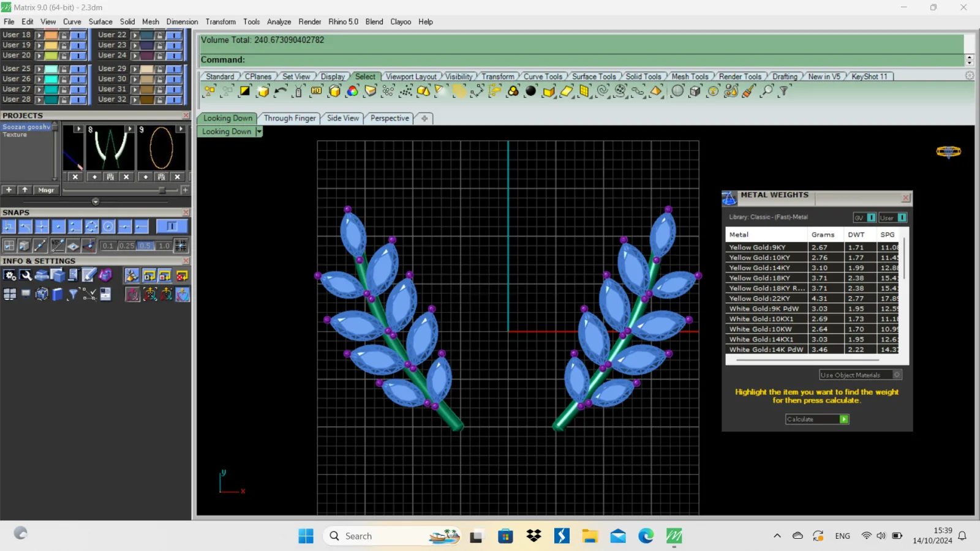The height and width of the screenshot is (551, 980).
Task: Click the Command input field
Action: click(582, 60)
